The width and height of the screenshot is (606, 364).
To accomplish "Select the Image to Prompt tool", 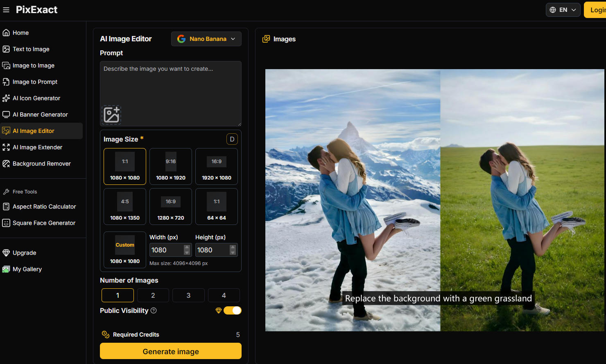I will 35,82.
